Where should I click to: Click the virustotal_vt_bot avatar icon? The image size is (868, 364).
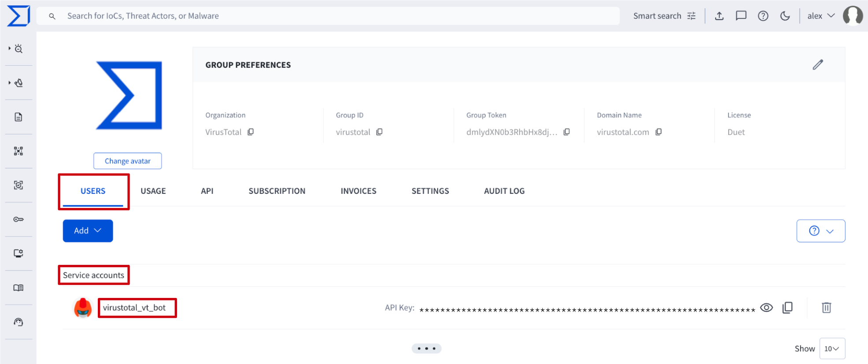(x=83, y=308)
